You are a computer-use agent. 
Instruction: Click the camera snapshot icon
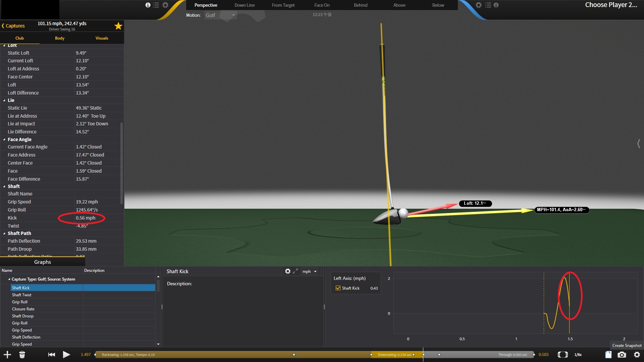[622, 355]
